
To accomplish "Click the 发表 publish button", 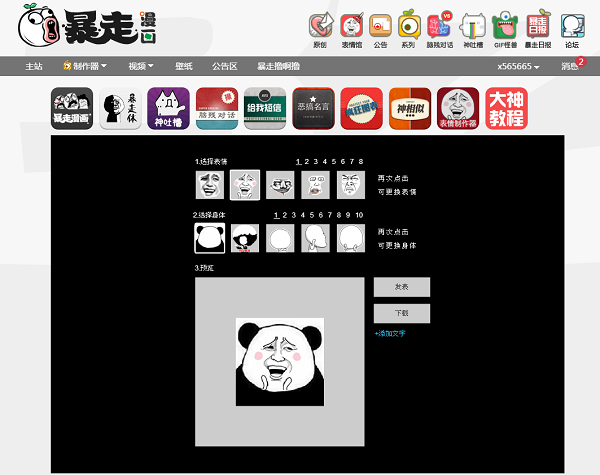I will point(402,287).
